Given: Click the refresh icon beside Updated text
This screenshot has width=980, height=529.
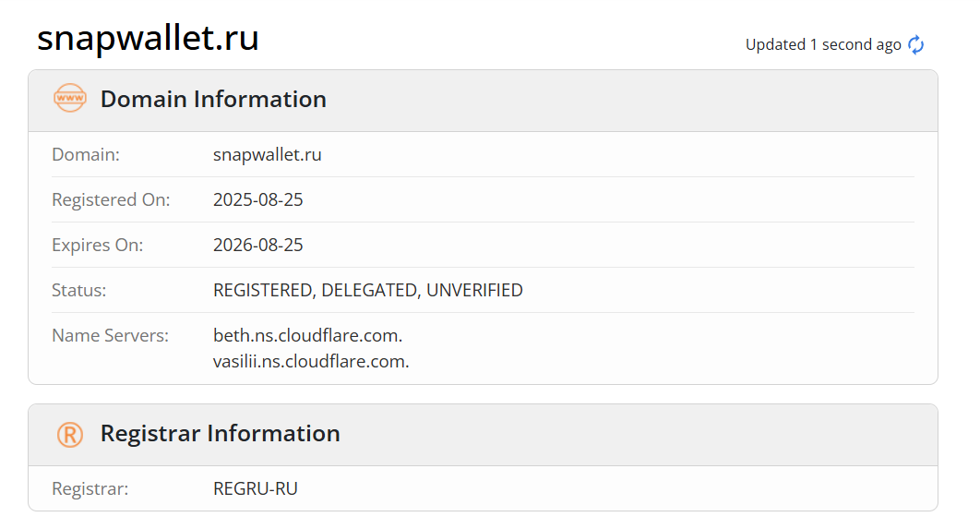Looking at the screenshot, I should [915, 44].
